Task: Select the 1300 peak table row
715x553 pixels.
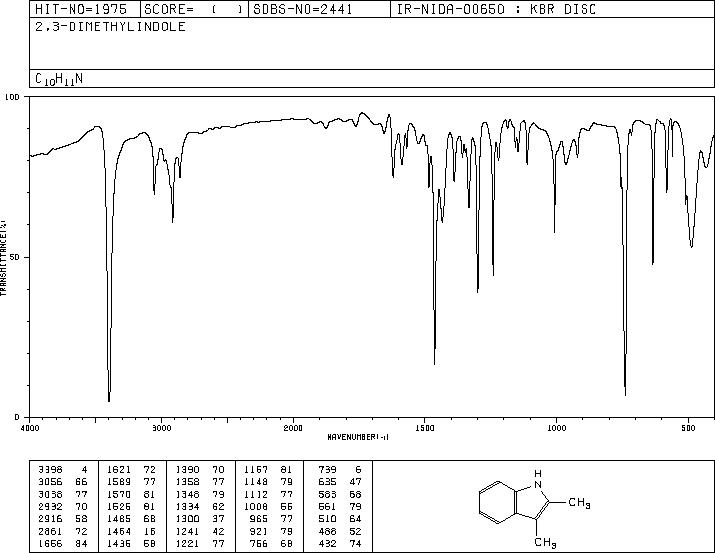Action: click(x=200, y=519)
